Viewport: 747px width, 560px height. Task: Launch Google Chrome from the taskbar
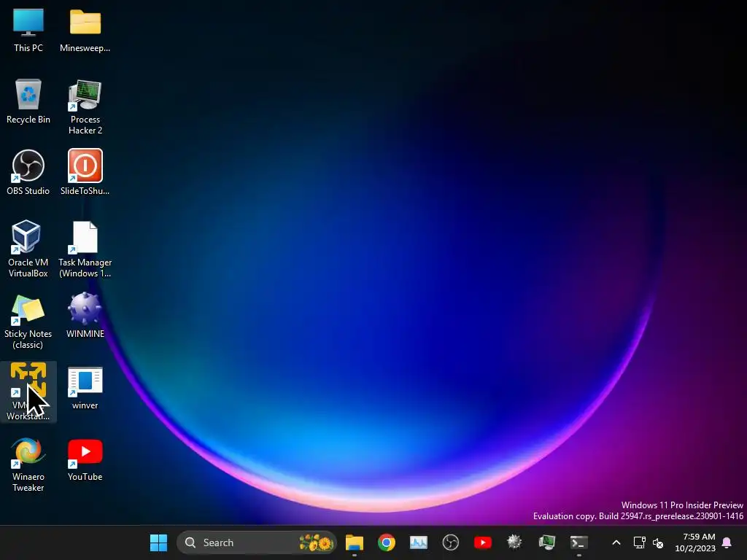(387, 542)
